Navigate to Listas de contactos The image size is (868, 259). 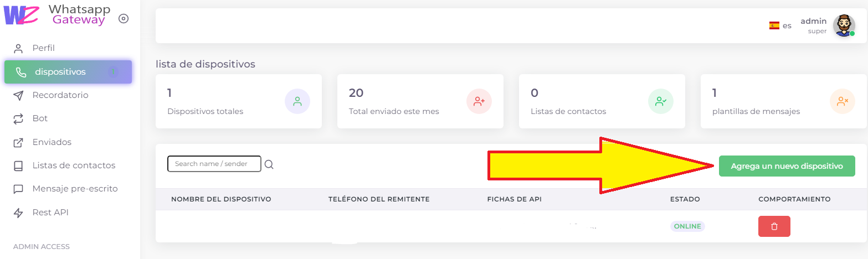pos(74,165)
